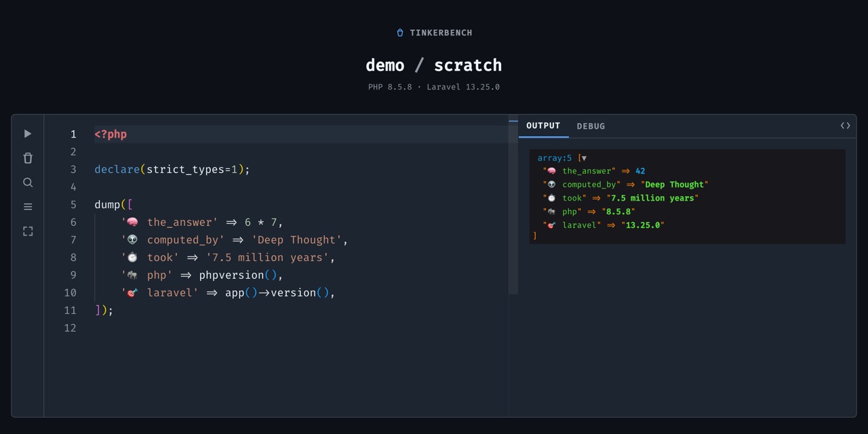Click the 'scratch' breadcrumb in title

click(468, 65)
